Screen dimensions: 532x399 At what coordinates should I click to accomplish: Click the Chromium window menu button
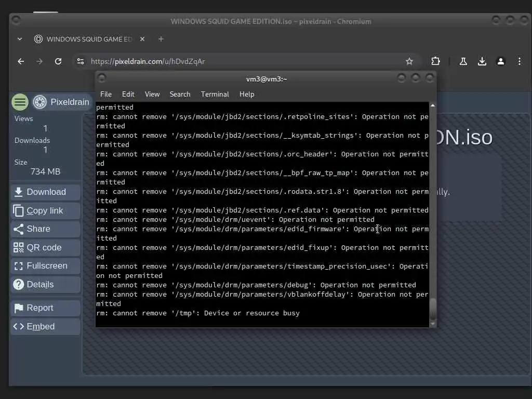pos(16,20)
